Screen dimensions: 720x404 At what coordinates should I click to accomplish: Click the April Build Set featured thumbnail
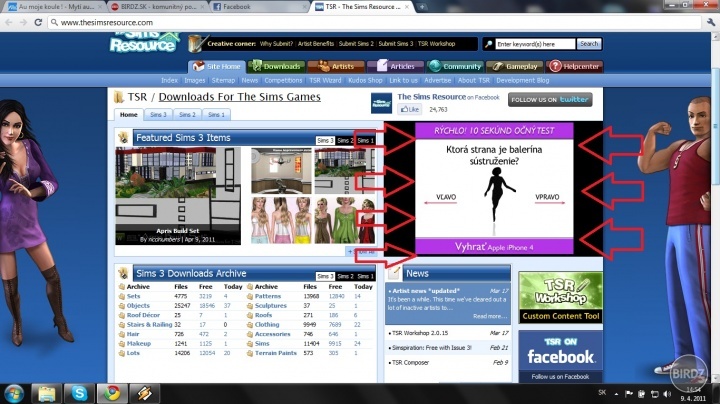(178, 196)
